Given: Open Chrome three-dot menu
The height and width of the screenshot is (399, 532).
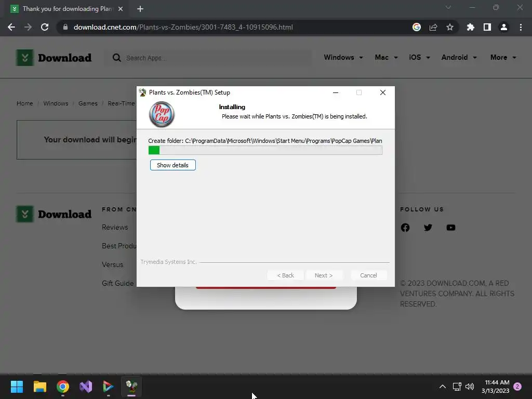Looking at the screenshot, I should 521,27.
